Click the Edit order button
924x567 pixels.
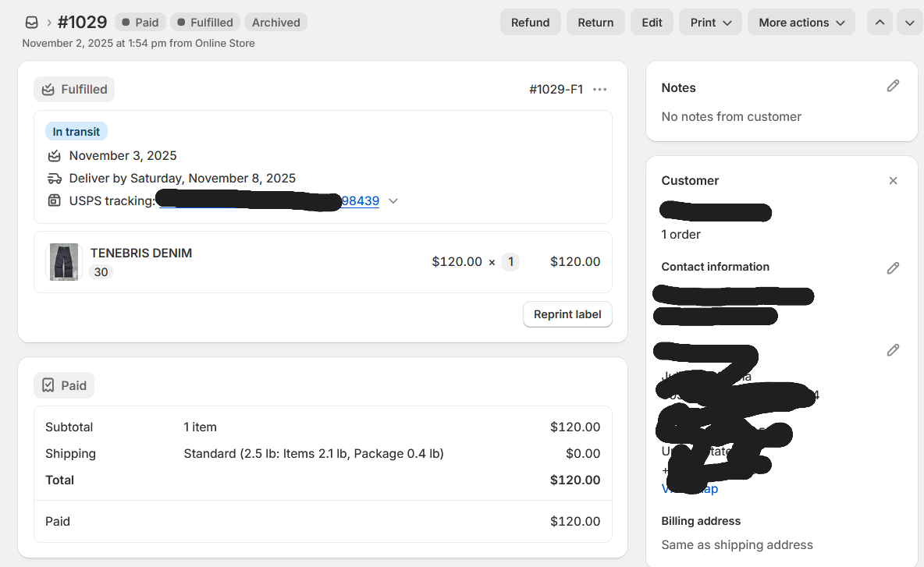(652, 23)
